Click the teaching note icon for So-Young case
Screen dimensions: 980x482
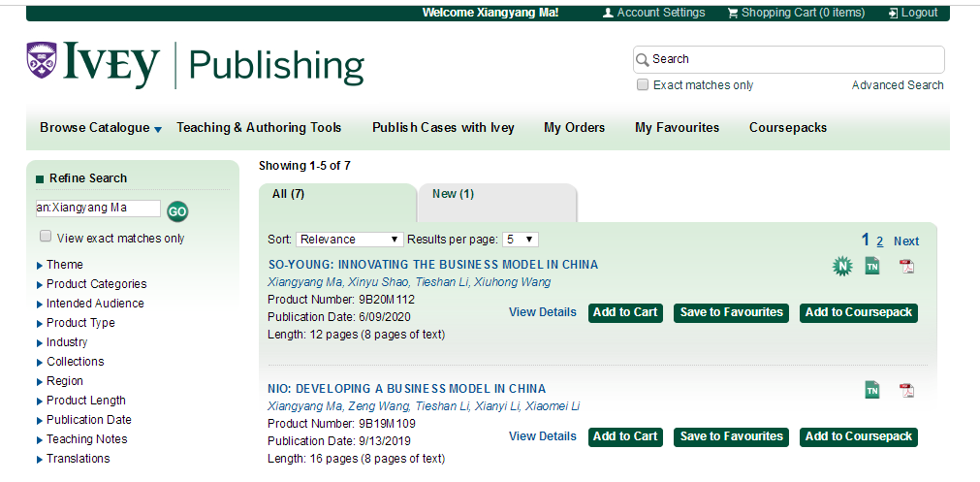click(x=872, y=267)
